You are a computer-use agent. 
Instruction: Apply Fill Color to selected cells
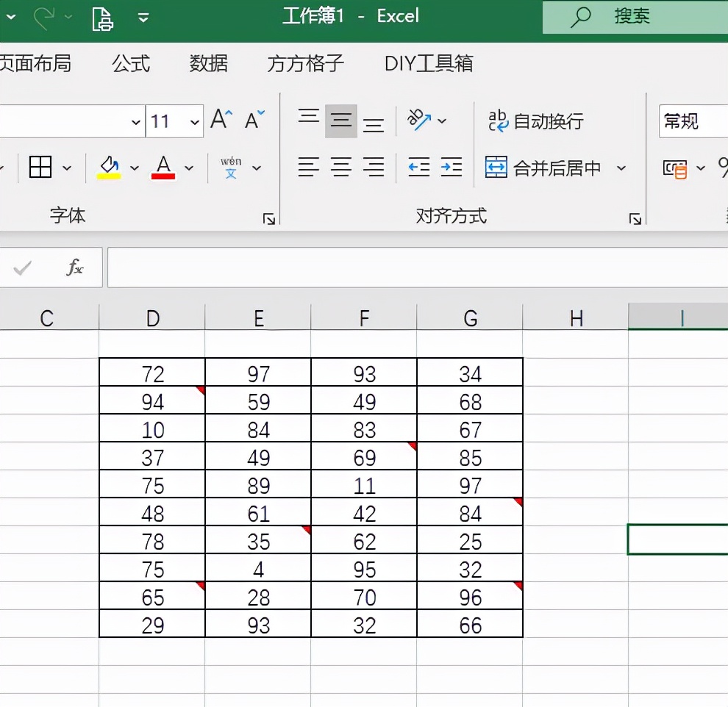(107, 167)
